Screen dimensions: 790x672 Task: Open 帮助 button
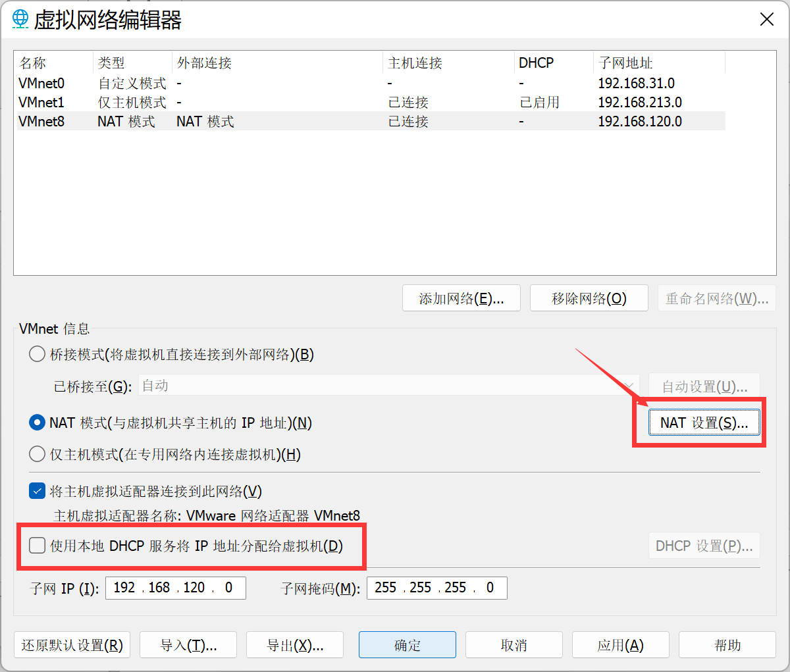click(727, 645)
